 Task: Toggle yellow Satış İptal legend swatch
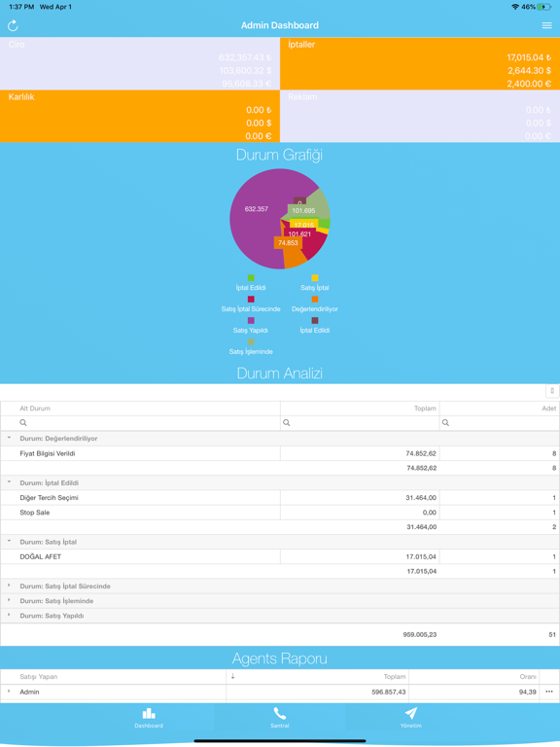[x=315, y=278]
